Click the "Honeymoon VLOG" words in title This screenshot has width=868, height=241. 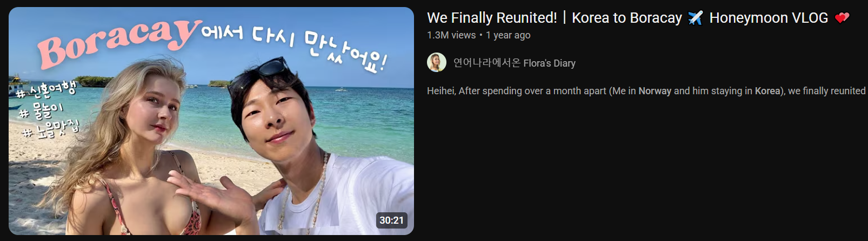(x=769, y=18)
